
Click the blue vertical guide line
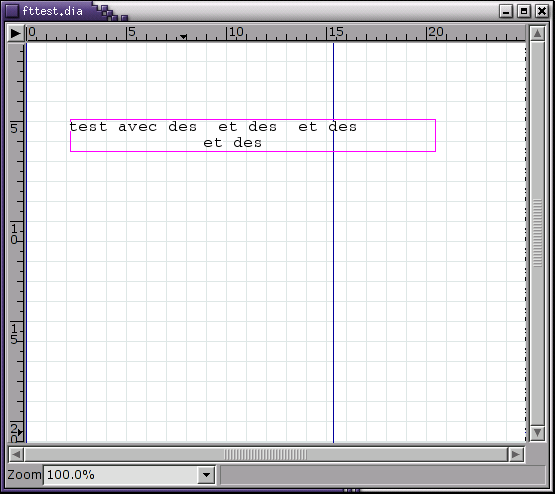(333, 283)
